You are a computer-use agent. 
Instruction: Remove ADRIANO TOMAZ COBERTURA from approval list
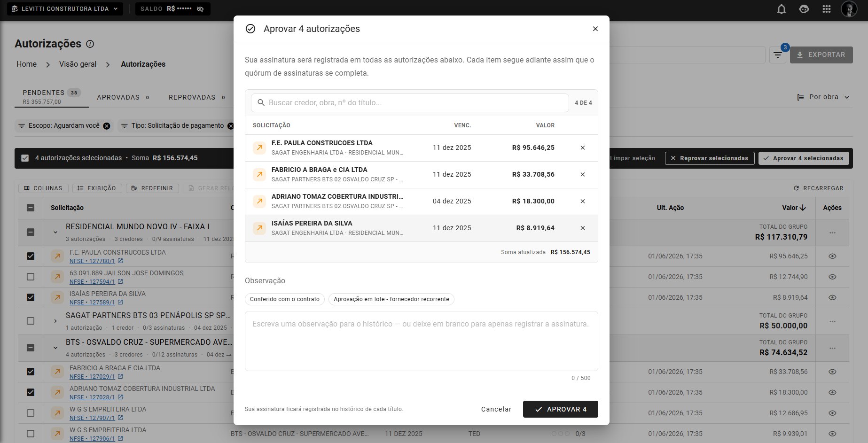click(583, 201)
